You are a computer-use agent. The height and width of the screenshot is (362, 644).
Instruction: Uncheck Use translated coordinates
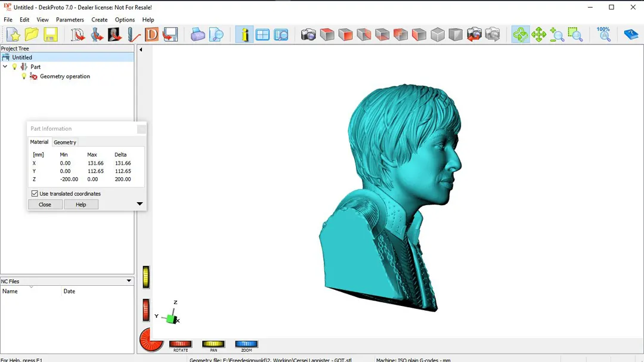pos(35,194)
